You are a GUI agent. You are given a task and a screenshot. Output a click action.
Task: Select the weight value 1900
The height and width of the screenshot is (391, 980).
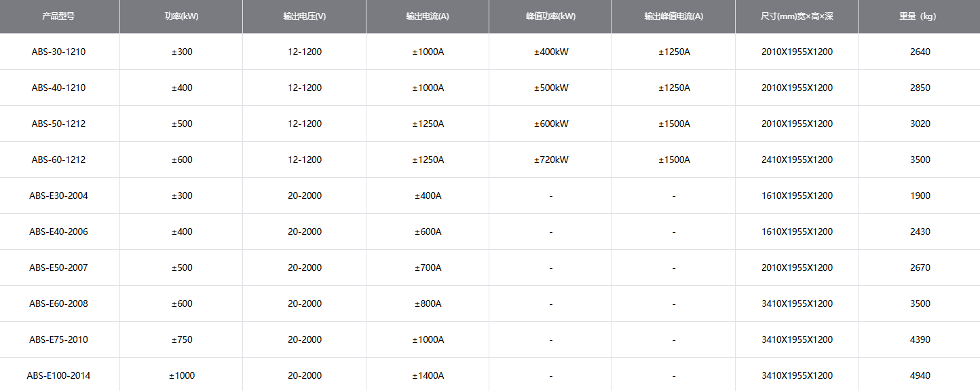920,195
